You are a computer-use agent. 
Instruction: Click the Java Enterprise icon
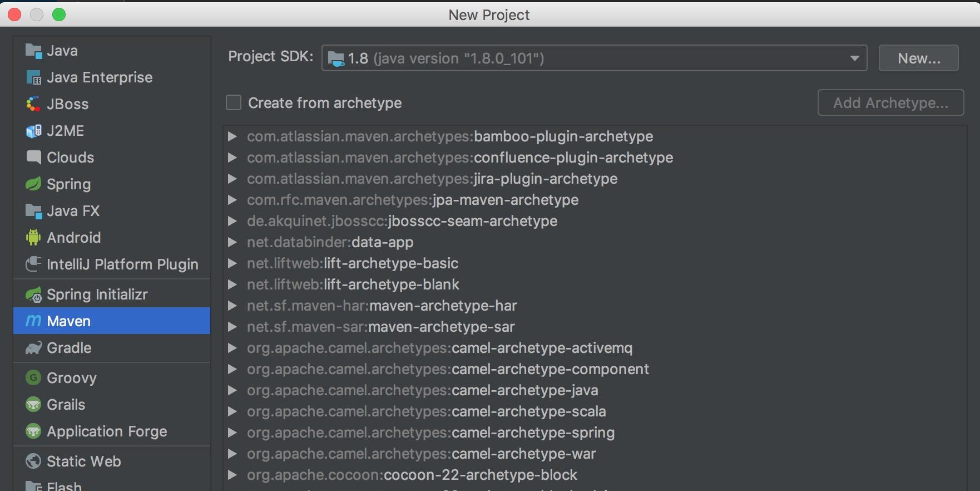coord(33,77)
